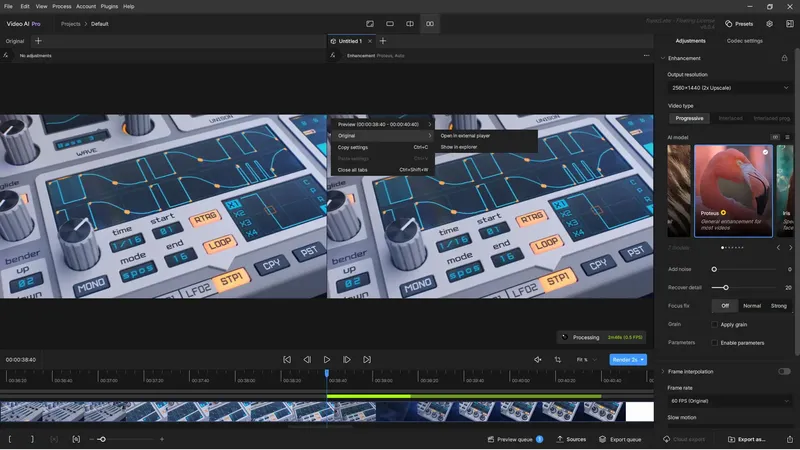Go to previous AI model arrow
Screen dimensions: 800x450
(779, 247)
